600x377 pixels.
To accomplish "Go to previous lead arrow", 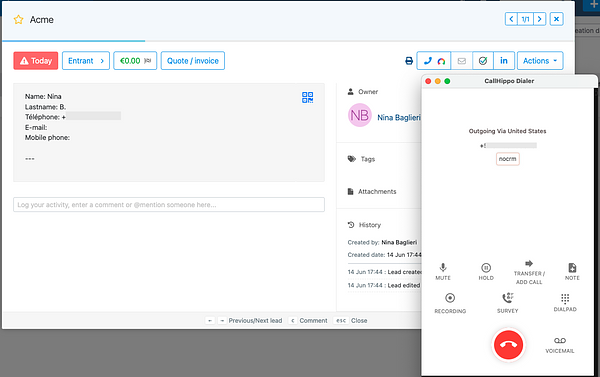I will coord(511,19).
